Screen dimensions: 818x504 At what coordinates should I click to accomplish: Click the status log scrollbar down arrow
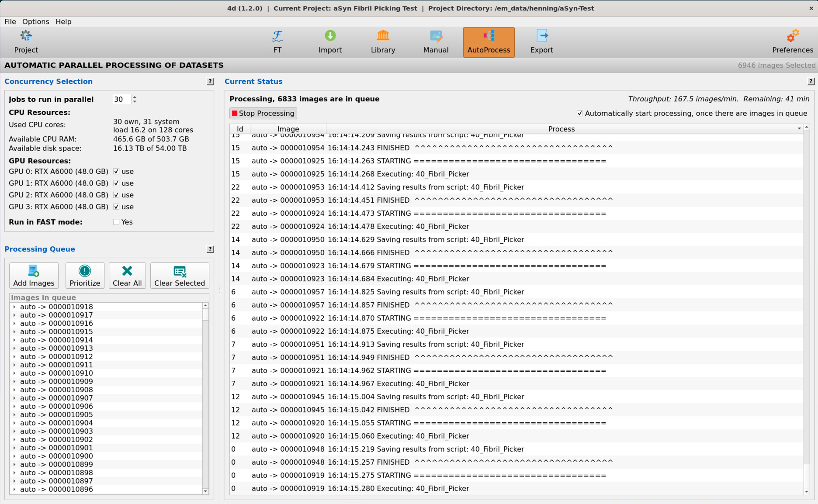click(x=807, y=492)
